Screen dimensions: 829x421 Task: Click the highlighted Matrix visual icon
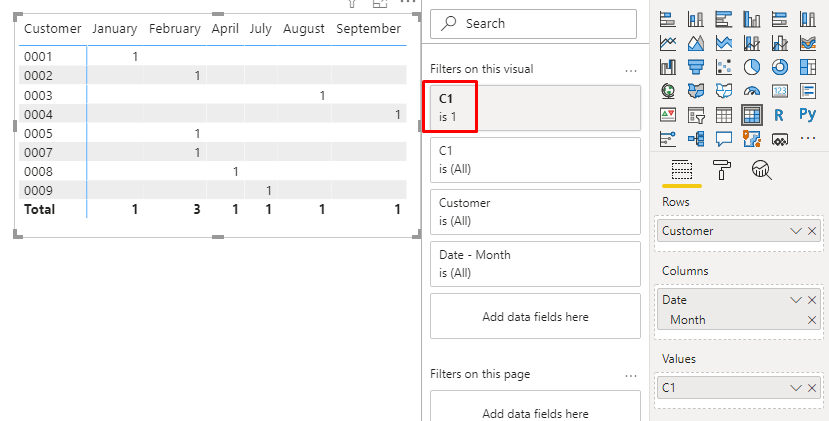(x=752, y=115)
